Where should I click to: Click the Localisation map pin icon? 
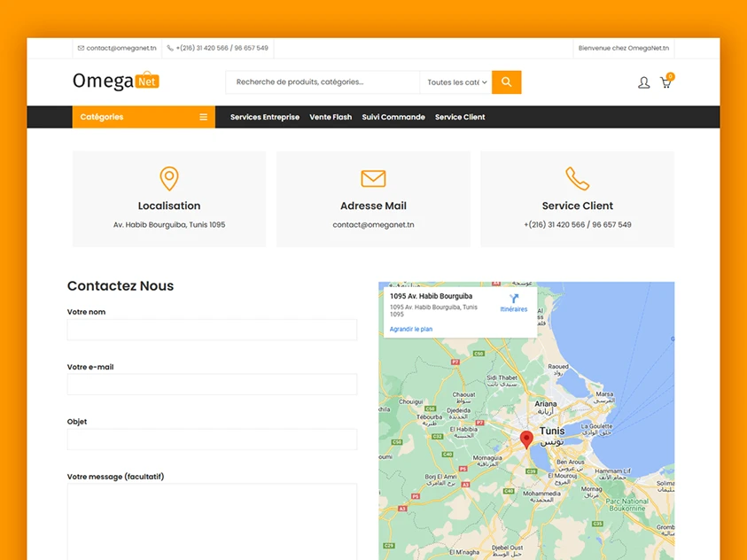(x=169, y=178)
